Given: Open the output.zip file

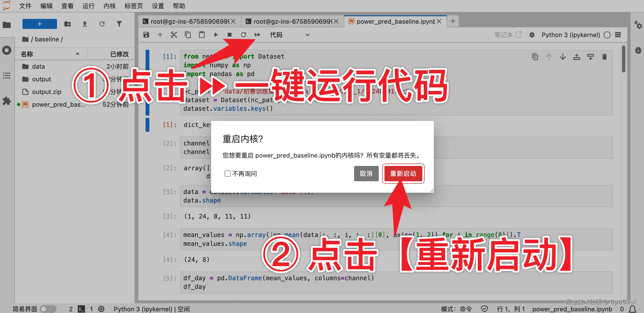Looking at the screenshot, I should click(46, 92).
